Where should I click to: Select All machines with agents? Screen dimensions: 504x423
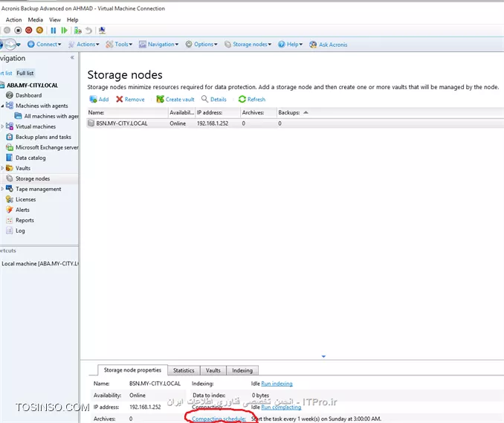point(47,116)
